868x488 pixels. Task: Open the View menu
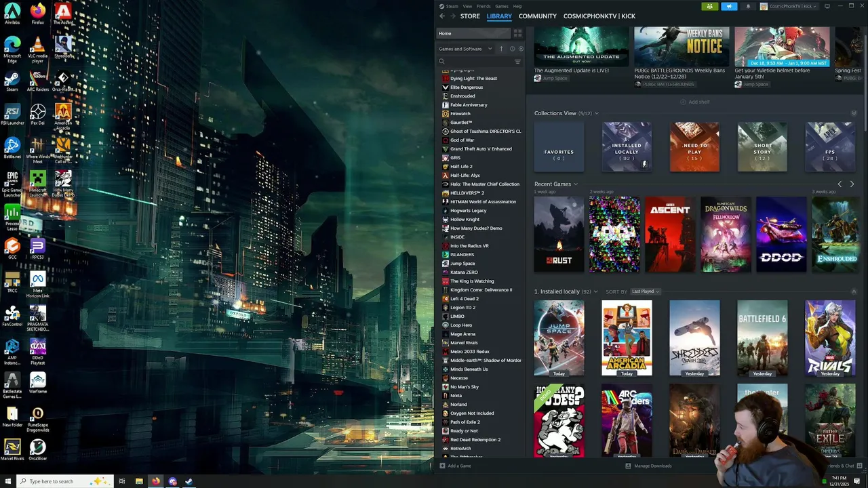(x=467, y=6)
